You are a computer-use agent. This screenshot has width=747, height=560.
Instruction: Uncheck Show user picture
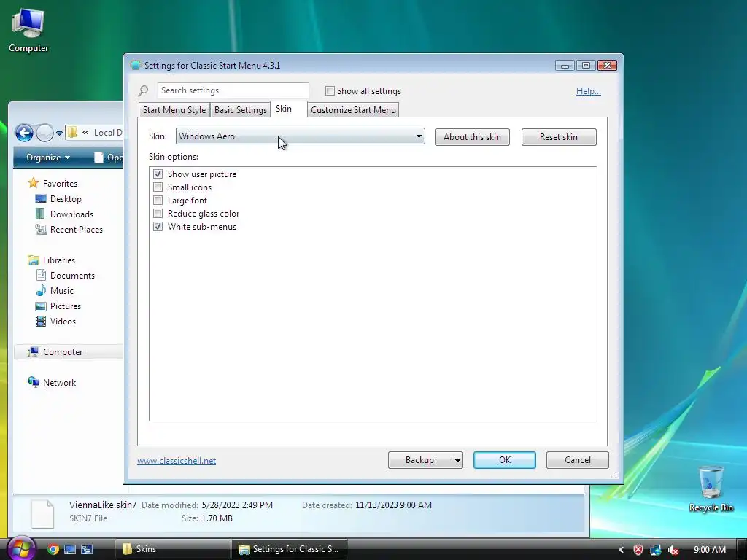pyautogui.click(x=158, y=174)
